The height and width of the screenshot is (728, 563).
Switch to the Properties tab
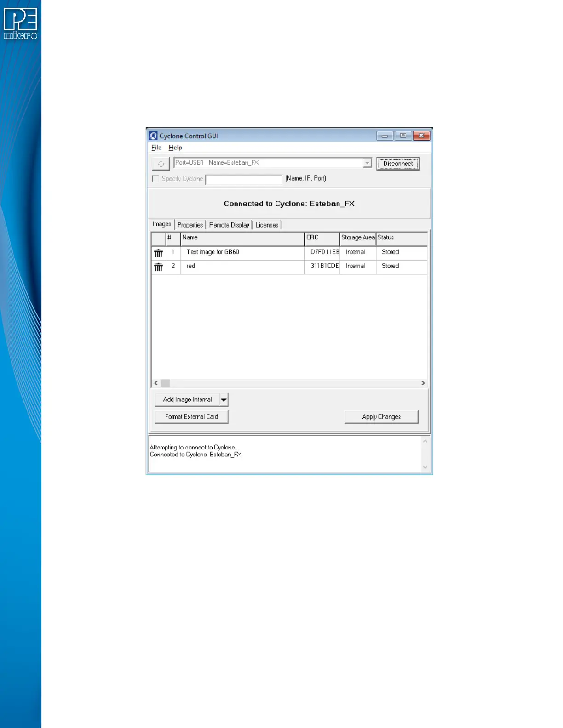190,225
